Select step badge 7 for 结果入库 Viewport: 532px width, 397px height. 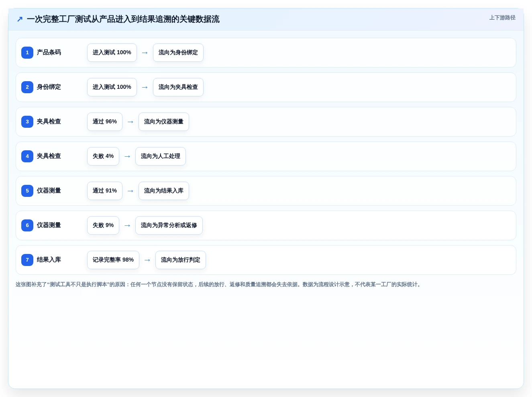click(27, 260)
